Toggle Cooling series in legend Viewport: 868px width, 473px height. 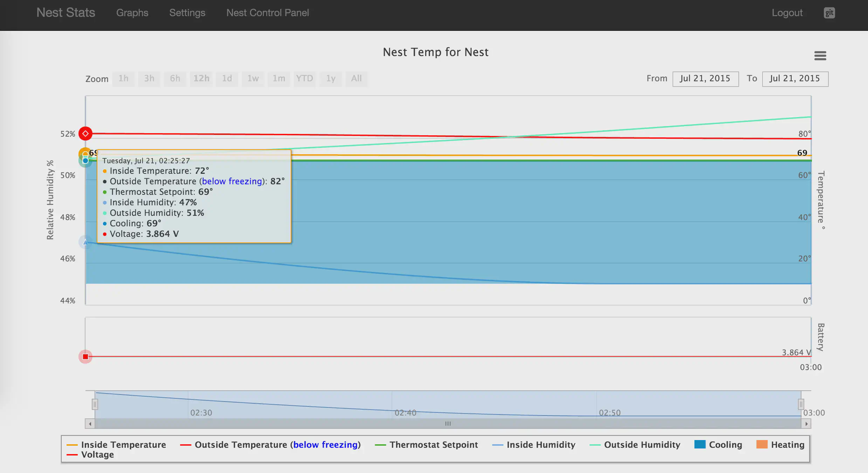click(725, 445)
